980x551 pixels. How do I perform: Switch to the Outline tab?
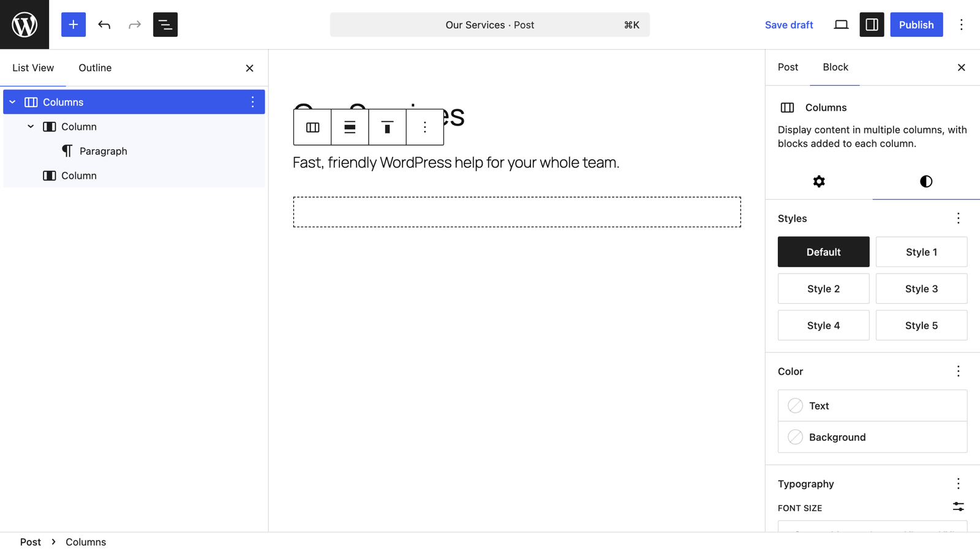[95, 68]
